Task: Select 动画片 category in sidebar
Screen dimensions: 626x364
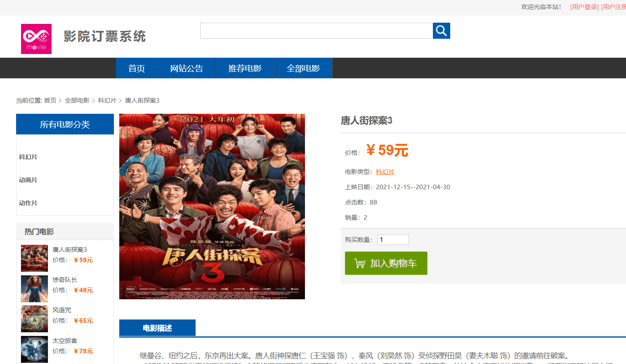Action: 28,180
